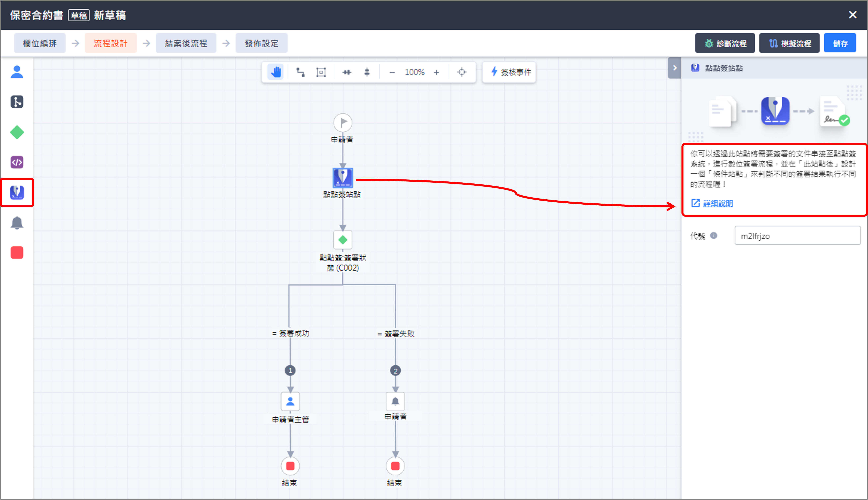Select the branch flow node icon in sidebar
Image resolution: width=868 pixels, height=500 pixels.
17,102
